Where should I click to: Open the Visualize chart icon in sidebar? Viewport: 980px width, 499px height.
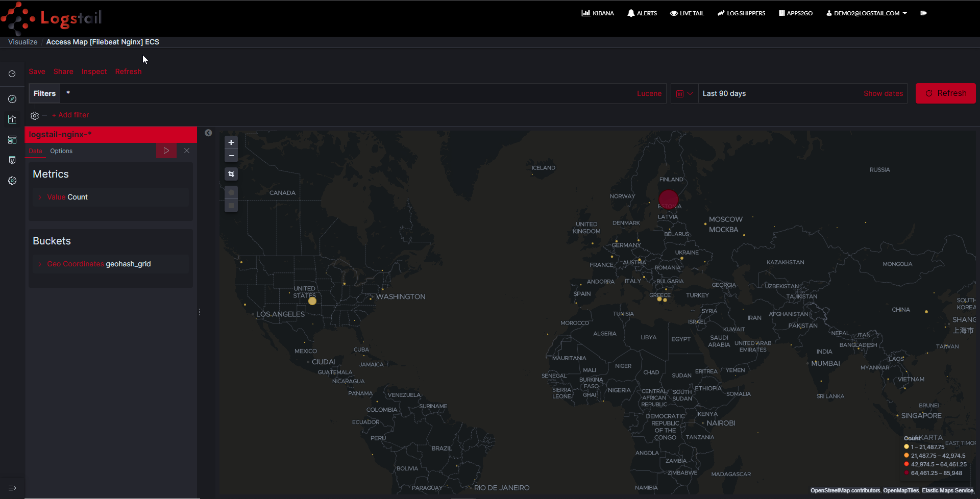tap(12, 119)
